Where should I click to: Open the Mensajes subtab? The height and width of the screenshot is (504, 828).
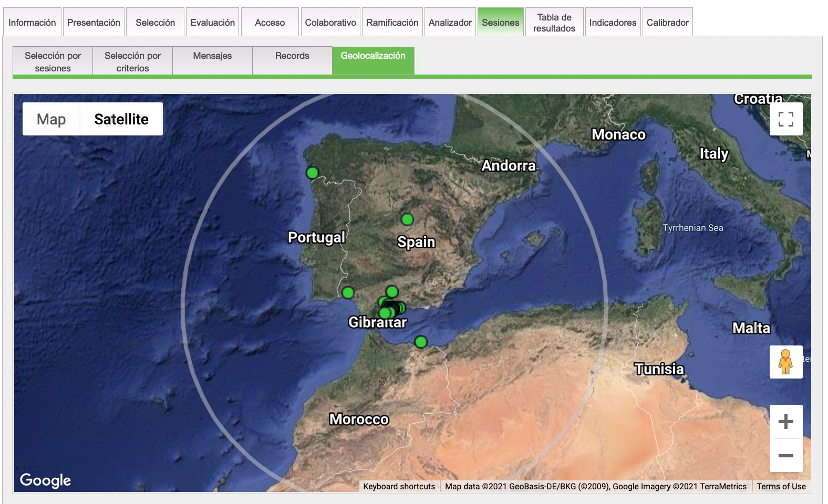click(212, 56)
